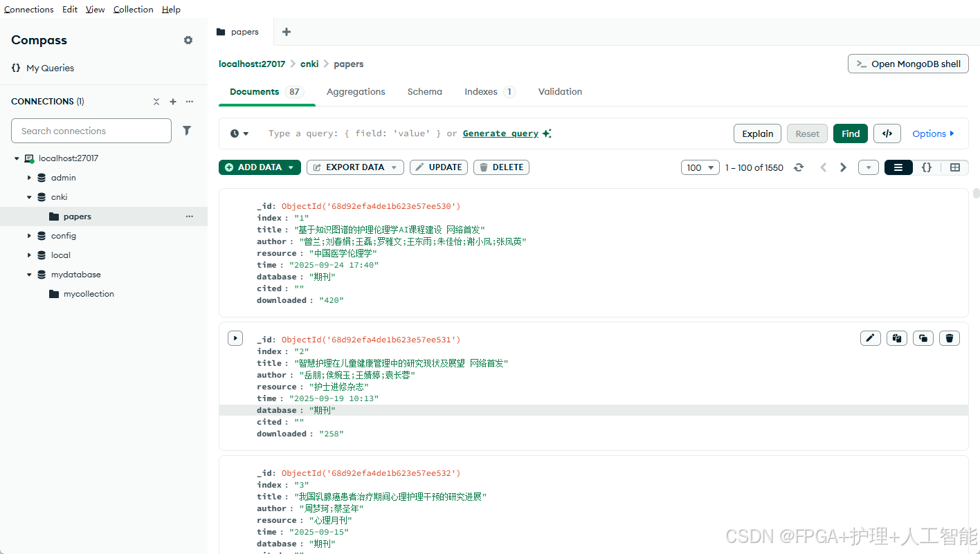This screenshot has height=554, width=980.
Task: Click the DELETE button
Action: click(501, 167)
